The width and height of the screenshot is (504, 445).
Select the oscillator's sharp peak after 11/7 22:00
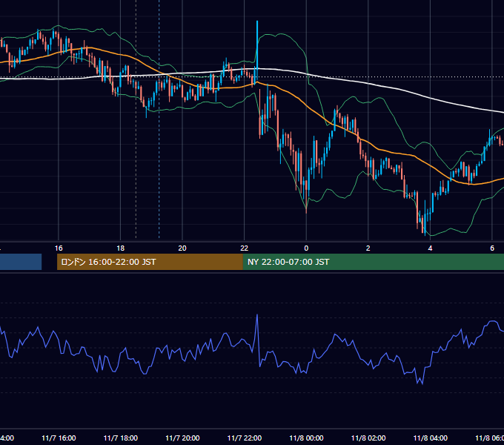257,315
